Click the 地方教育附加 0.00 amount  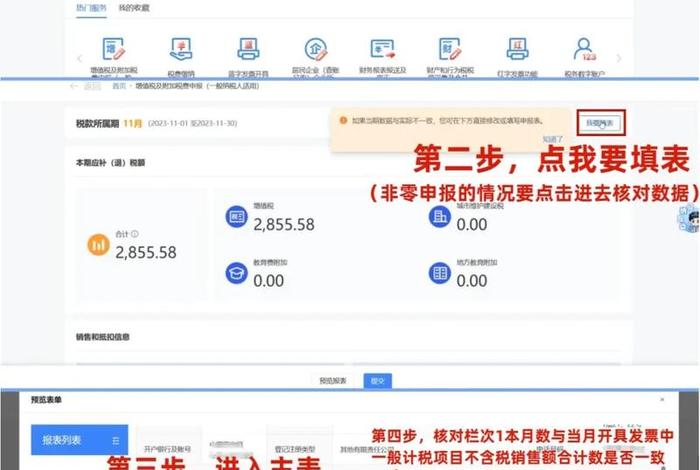pos(471,281)
